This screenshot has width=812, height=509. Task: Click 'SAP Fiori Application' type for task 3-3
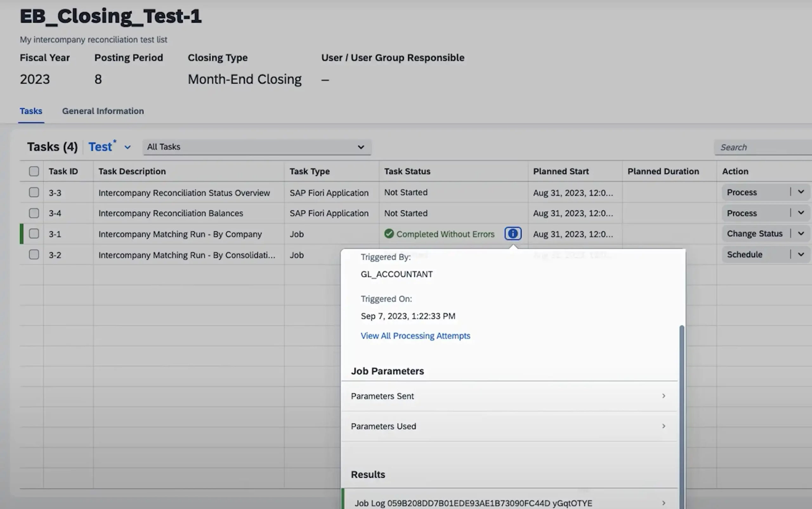click(329, 193)
